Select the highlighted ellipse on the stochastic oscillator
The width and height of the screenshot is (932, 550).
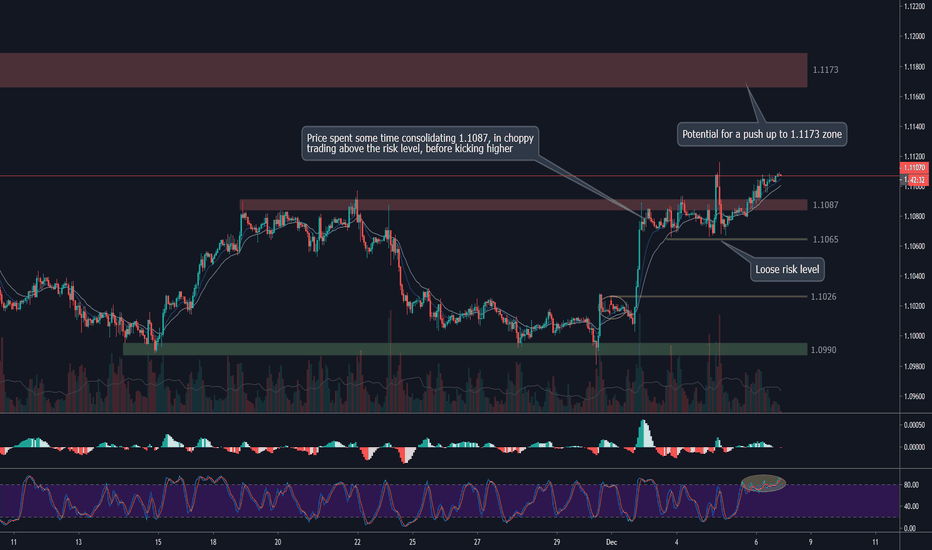tap(763, 482)
